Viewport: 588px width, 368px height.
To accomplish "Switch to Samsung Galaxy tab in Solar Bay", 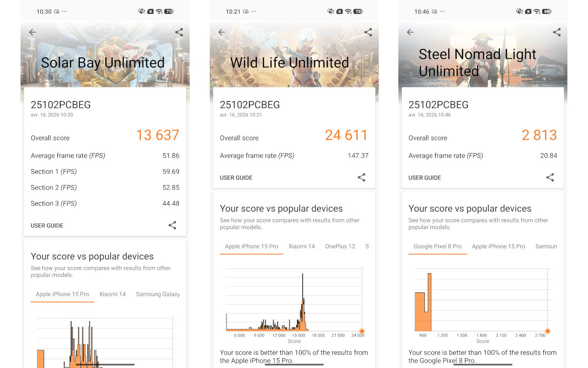I will [158, 294].
